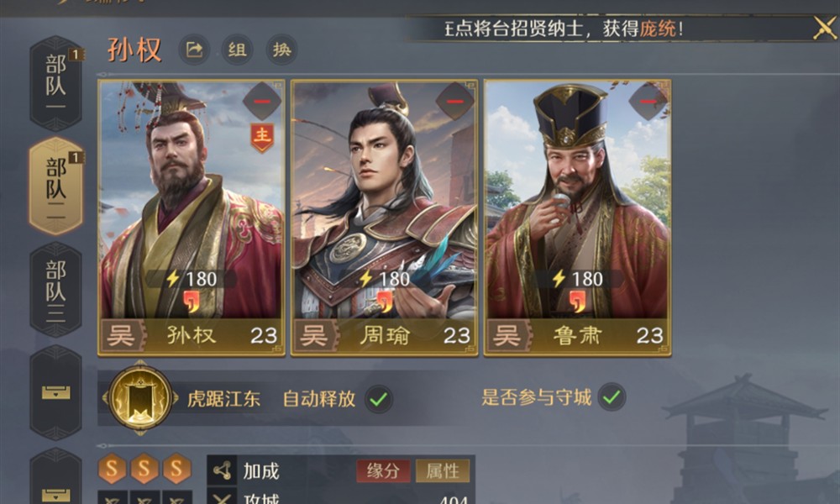This screenshot has height=504, width=840.
Task: Close the panel with crossed swords icon
Action: point(825,28)
